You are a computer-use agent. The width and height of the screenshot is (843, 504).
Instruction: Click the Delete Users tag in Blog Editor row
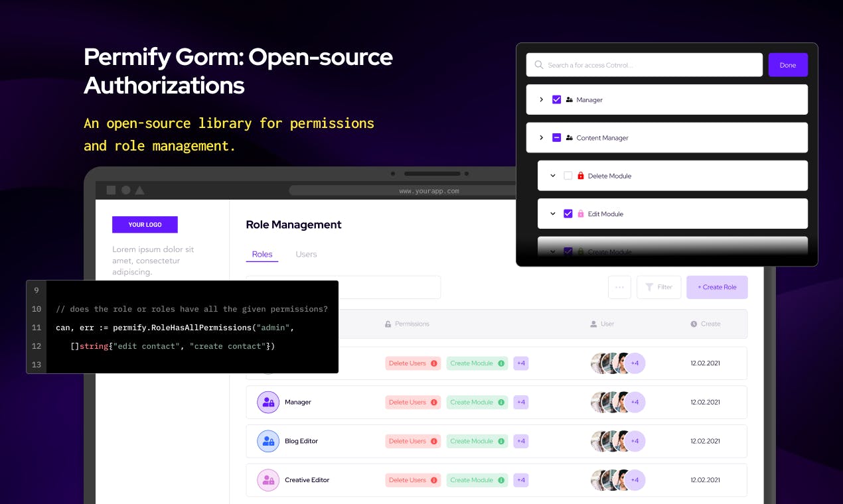pos(413,441)
